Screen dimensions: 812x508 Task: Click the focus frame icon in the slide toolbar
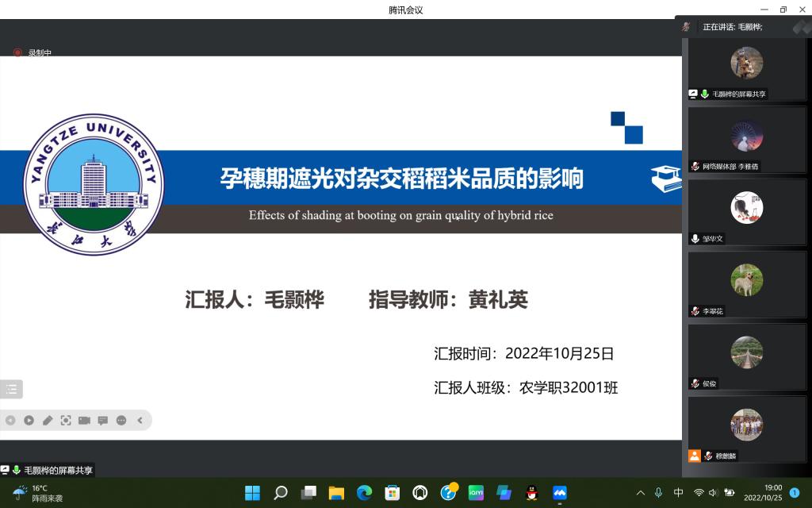click(66, 421)
